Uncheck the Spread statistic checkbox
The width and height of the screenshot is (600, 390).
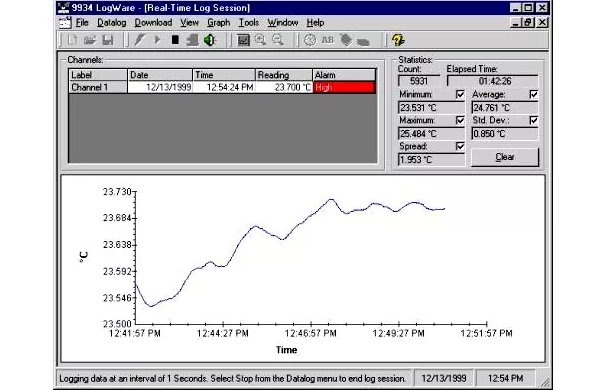pos(460,146)
